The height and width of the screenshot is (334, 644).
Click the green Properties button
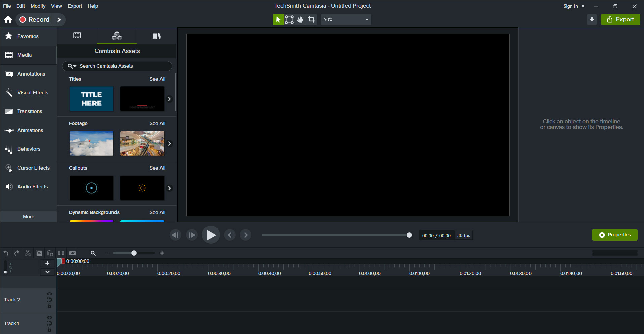(x=614, y=235)
